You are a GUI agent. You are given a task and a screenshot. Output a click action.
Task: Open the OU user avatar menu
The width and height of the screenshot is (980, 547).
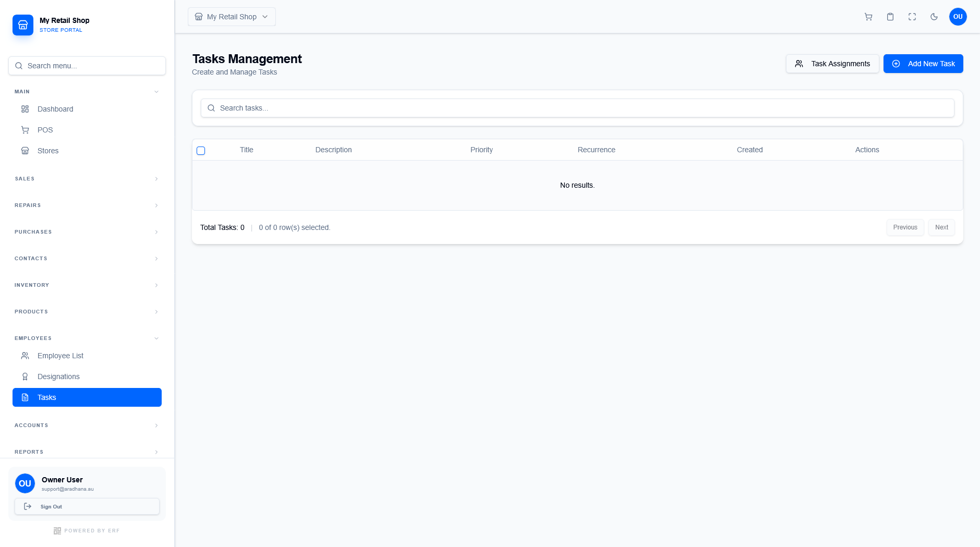[958, 16]
